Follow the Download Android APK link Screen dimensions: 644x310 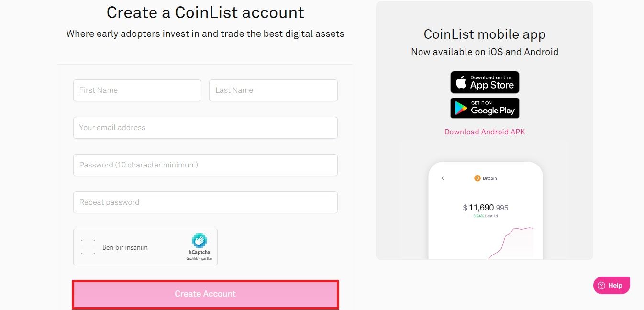pyautogui.click(x=485, y=132)
